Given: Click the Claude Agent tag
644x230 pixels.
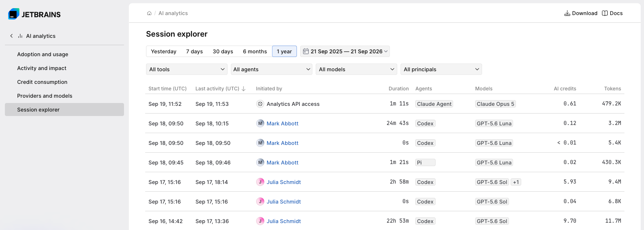Looking at the screenshot, I should [x=434, y=104].
